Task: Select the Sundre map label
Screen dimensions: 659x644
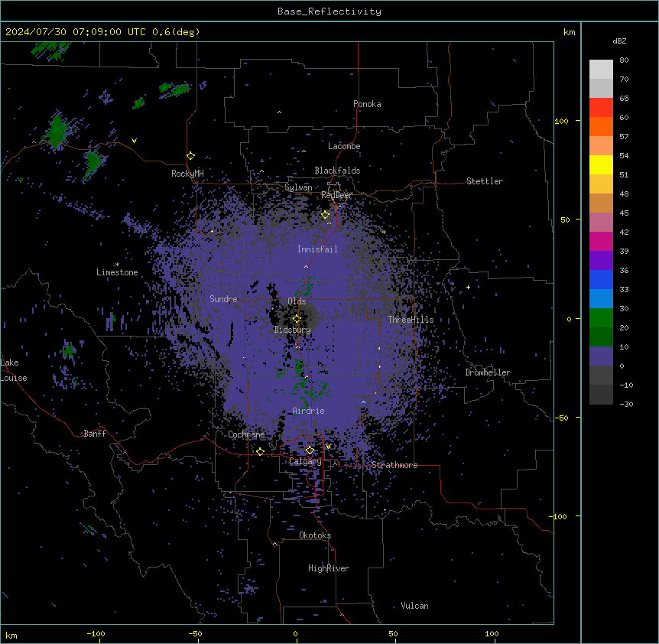Action: click(223, 299)
